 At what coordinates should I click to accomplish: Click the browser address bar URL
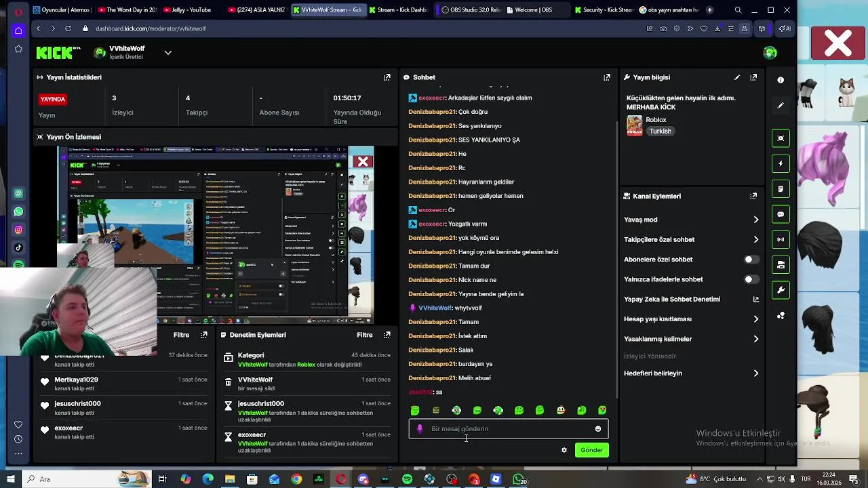151,28
